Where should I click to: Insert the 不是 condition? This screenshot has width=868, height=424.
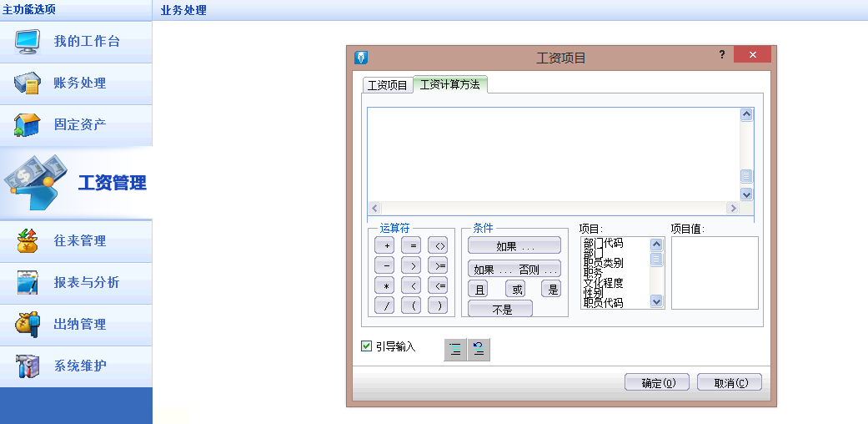click(500, 309)
